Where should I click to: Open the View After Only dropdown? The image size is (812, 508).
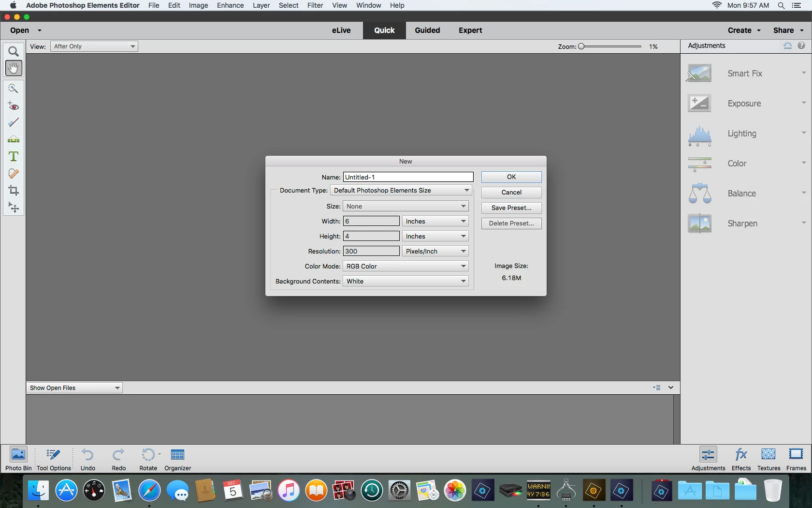coord(94,46)
